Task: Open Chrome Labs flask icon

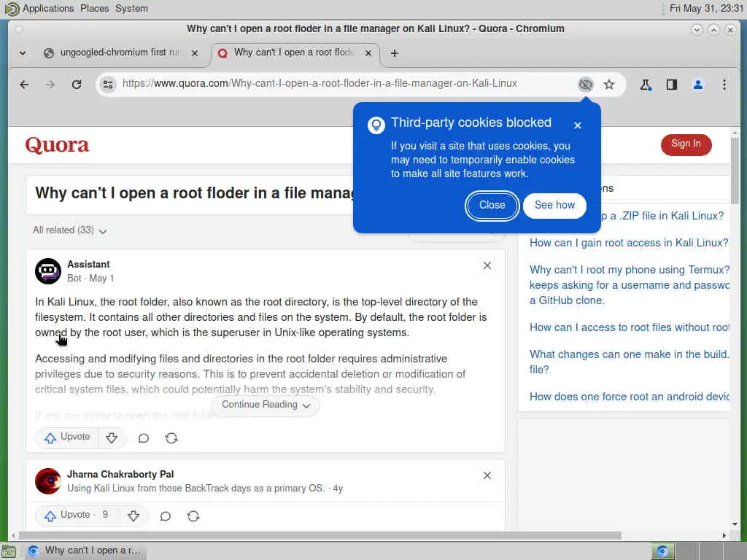Action: [x=646, y=85]
